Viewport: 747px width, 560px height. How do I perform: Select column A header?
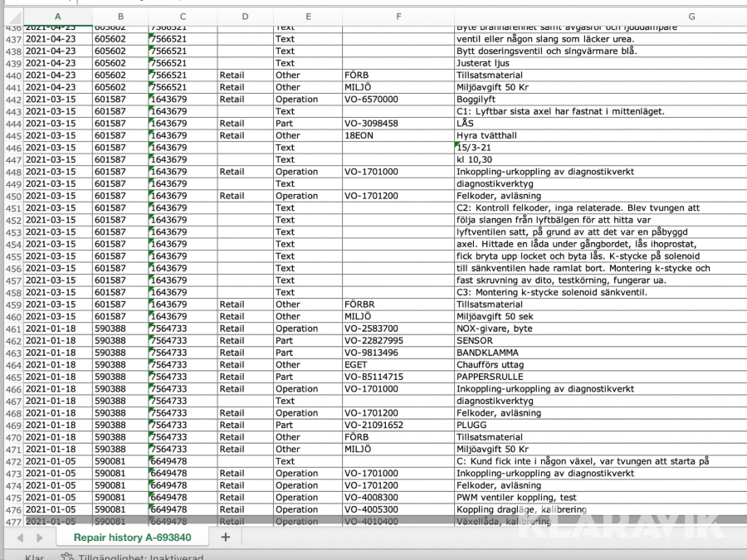click(x=57, y=17)
